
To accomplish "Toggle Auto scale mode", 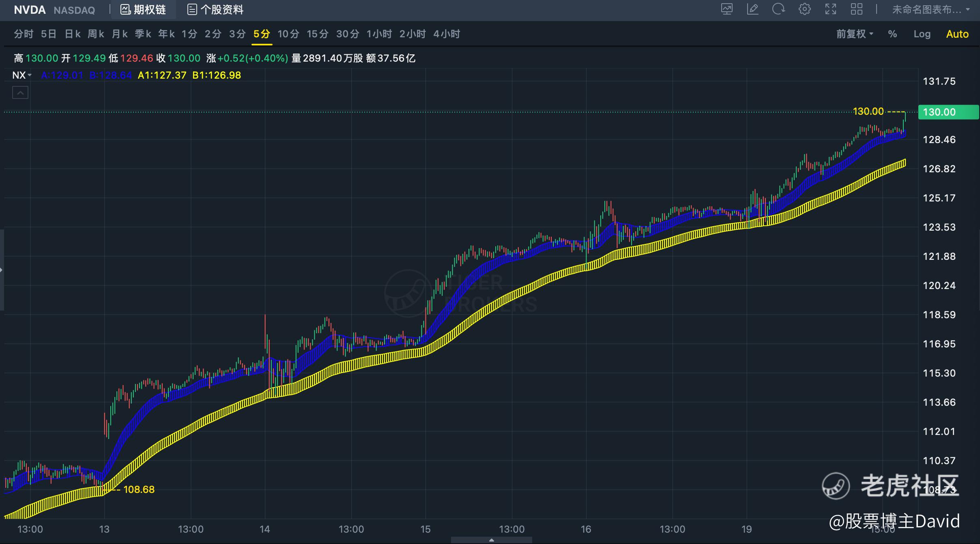I will click(957, 34).
